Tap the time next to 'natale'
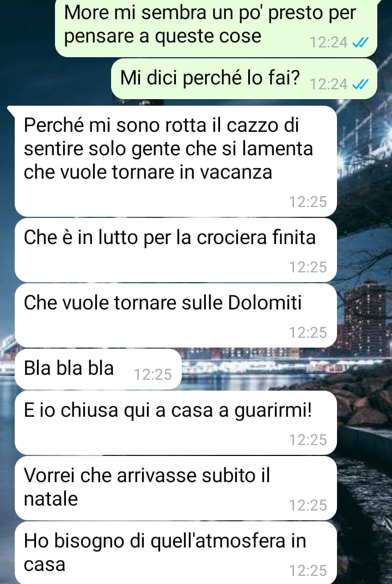The width and height of the screenshot is (392, 584). [x=308, y=506]
